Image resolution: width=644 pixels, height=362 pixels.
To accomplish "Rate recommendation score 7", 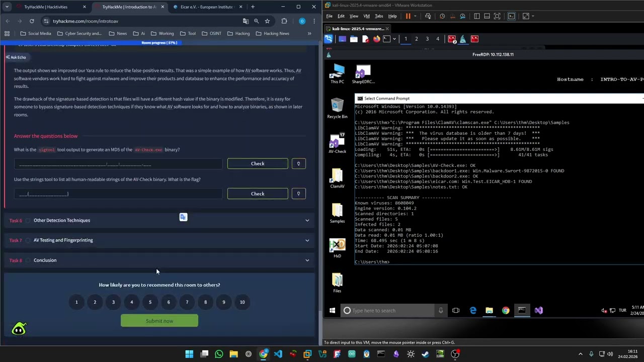I will click(187, 302).
